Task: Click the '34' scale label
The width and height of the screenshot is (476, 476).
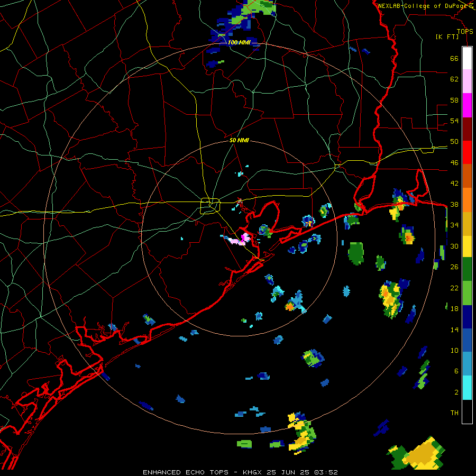Action: [x=454, y=225]
